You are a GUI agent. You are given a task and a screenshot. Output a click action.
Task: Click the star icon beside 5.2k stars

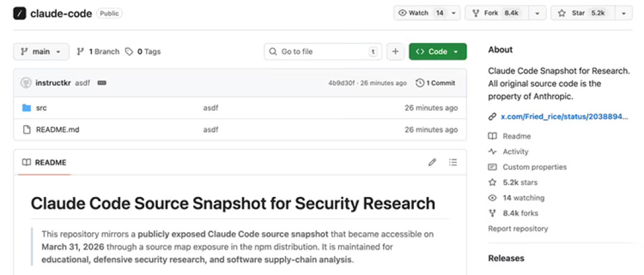pyautogui.click(x=493, y=182)
